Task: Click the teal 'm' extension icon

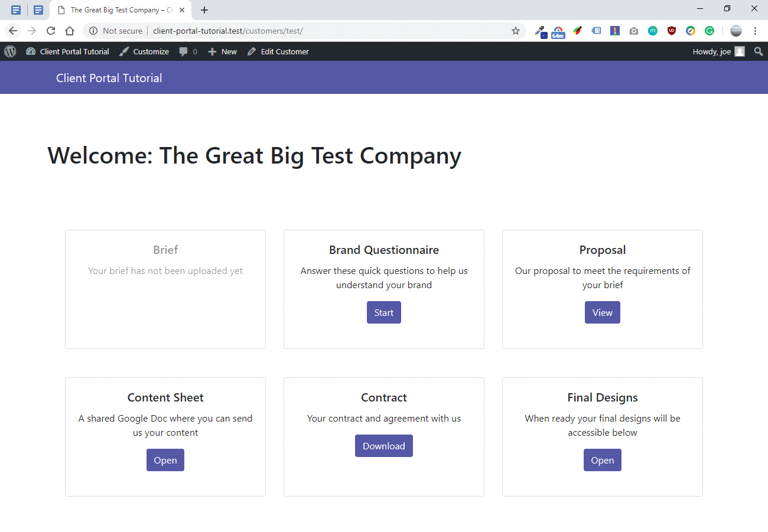Action: (653, 30)
